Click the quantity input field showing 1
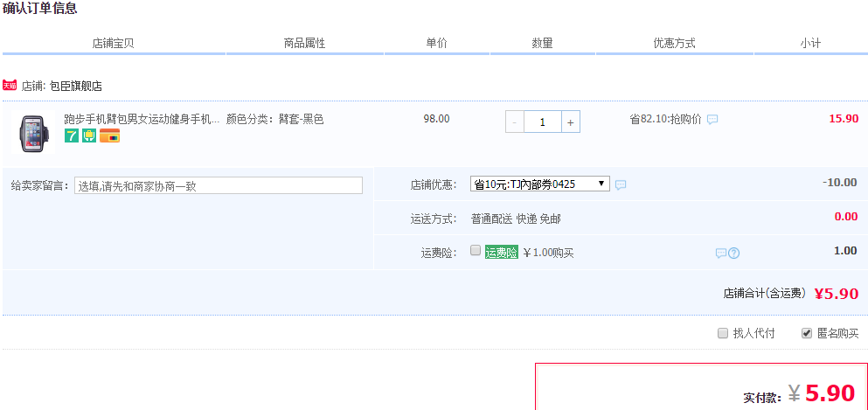Viewport: 868px width, 410px height. click(543, 122)
